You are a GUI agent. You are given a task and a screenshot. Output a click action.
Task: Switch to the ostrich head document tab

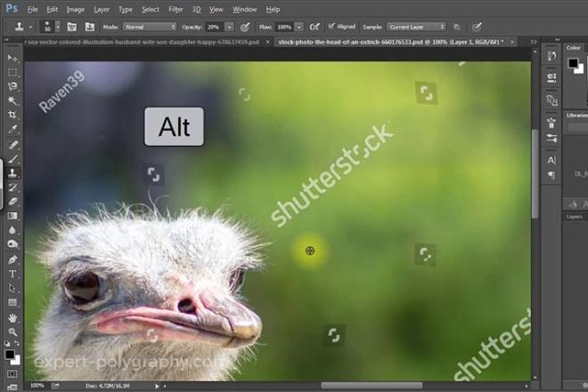click(391, 42)
